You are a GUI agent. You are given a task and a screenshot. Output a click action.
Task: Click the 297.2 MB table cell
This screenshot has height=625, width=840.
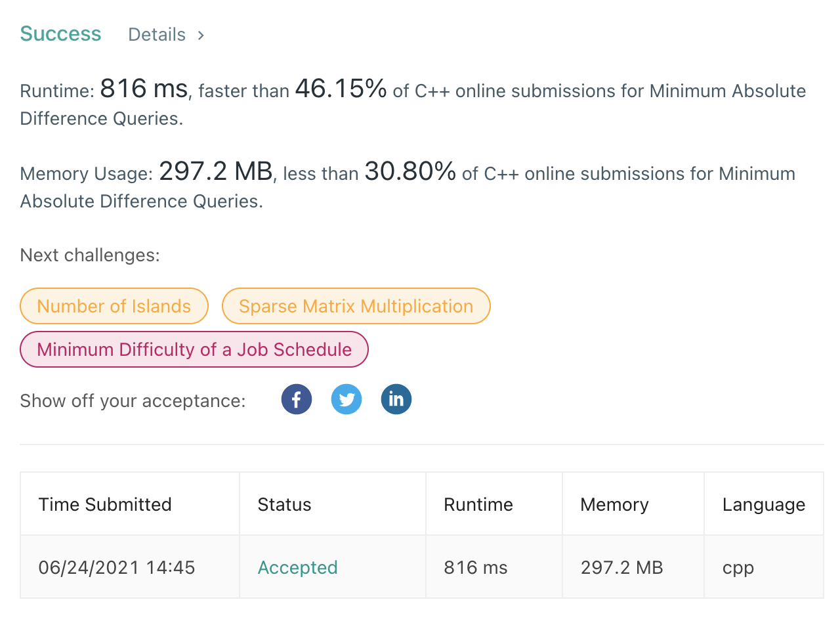pyautogui.click(x=621, y=567)
